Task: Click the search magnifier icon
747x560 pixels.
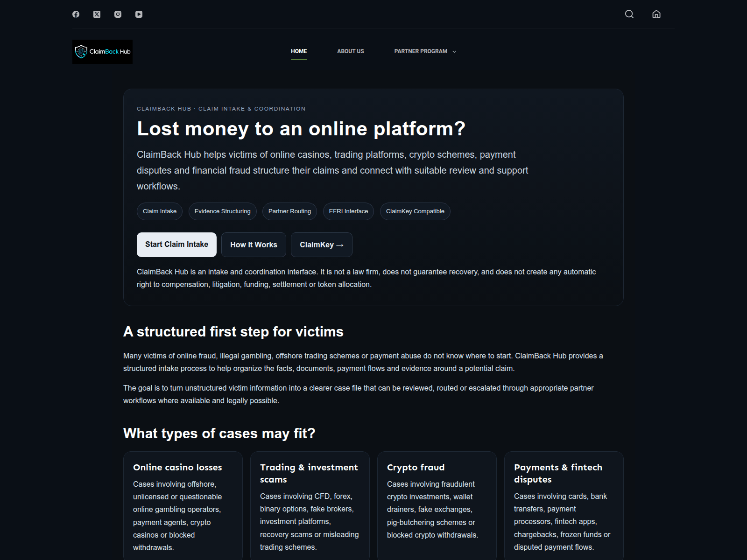Action: click(x=629, y=14)
